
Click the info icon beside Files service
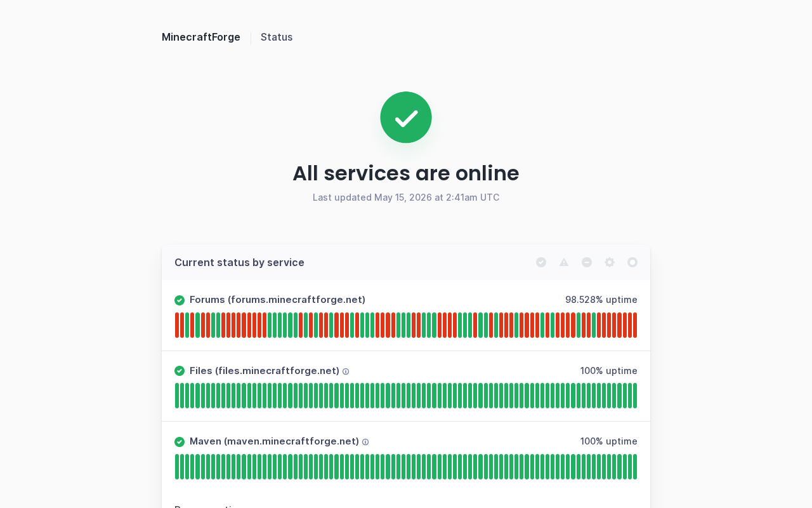click(346, 371)
